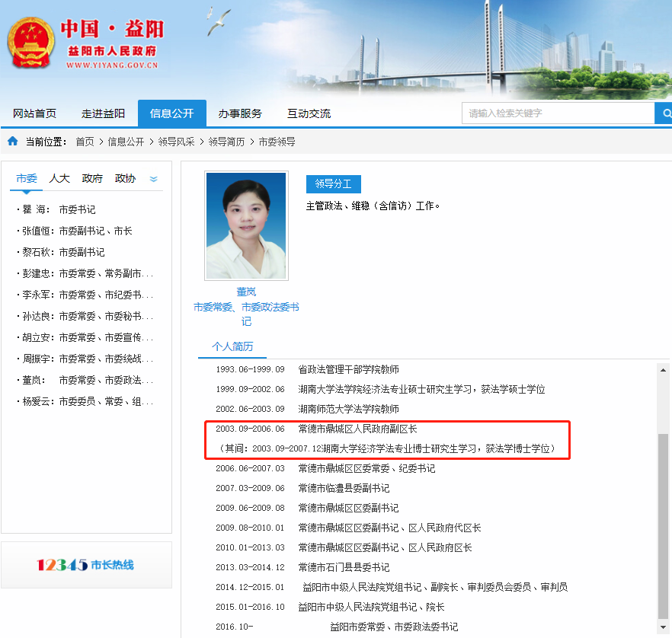Image resolution: width=672 pixels, height=638 pixels.
Task: Open the 12345 市长热线 banner
Action: (x=86, y=565)
